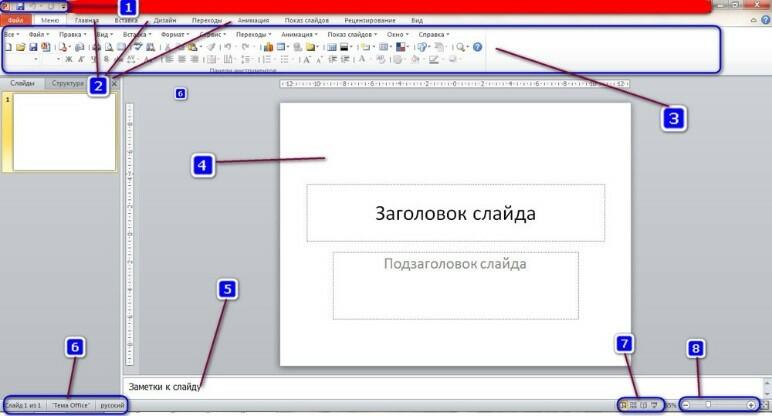Click the zoom in plus button
The width and height of the screenshot is (772, 416).
[x=751, y=405]
